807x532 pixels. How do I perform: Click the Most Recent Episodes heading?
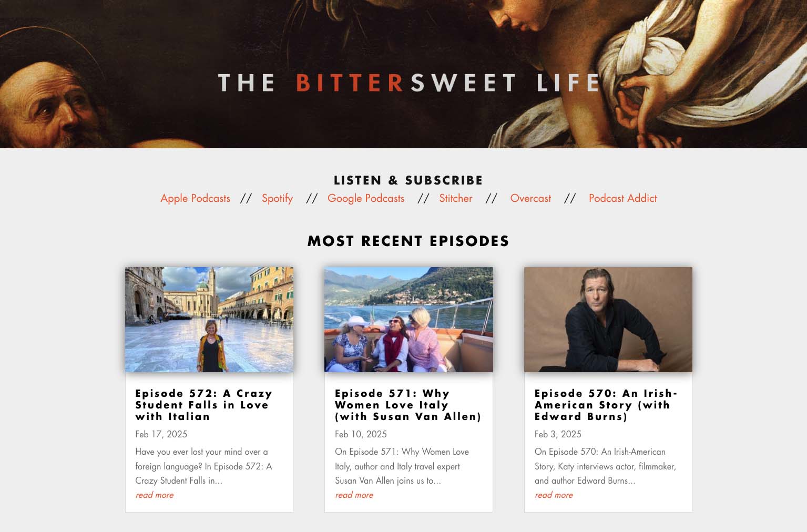(x=408, y=241)
